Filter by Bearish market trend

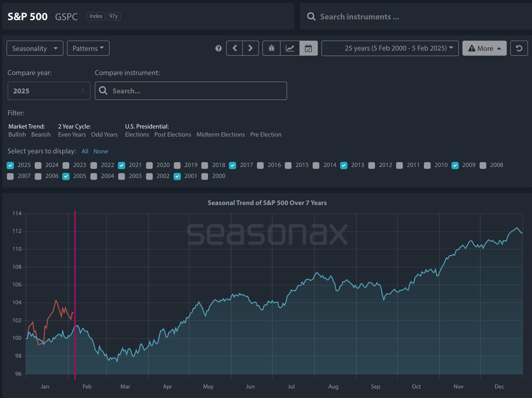click(x=41, y=134)
